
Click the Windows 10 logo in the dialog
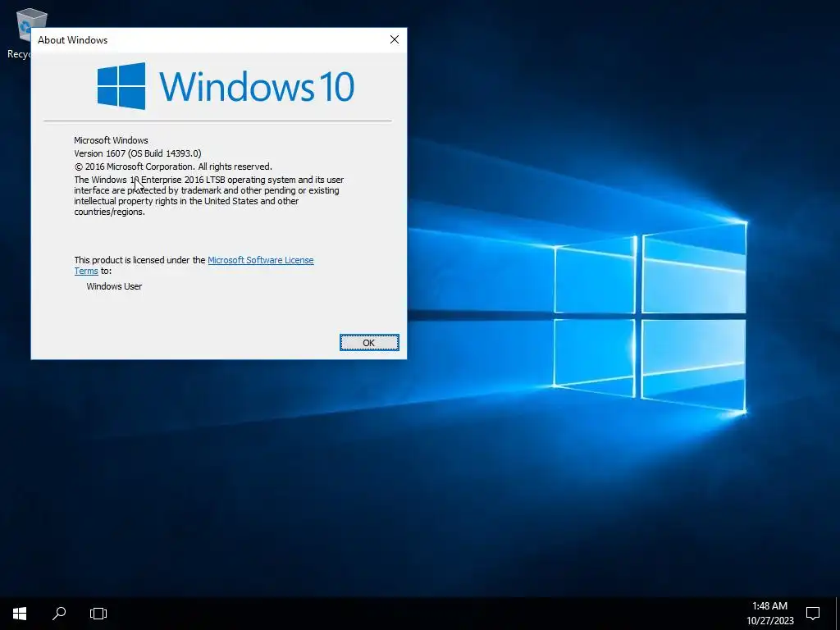point(226,85)
